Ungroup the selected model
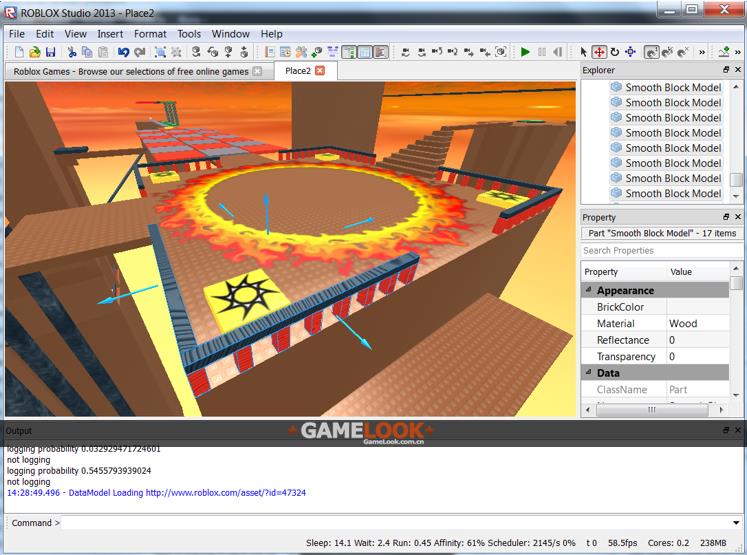Screen dimensions: 747x555 pyautogui.click(x=176, y=52)
